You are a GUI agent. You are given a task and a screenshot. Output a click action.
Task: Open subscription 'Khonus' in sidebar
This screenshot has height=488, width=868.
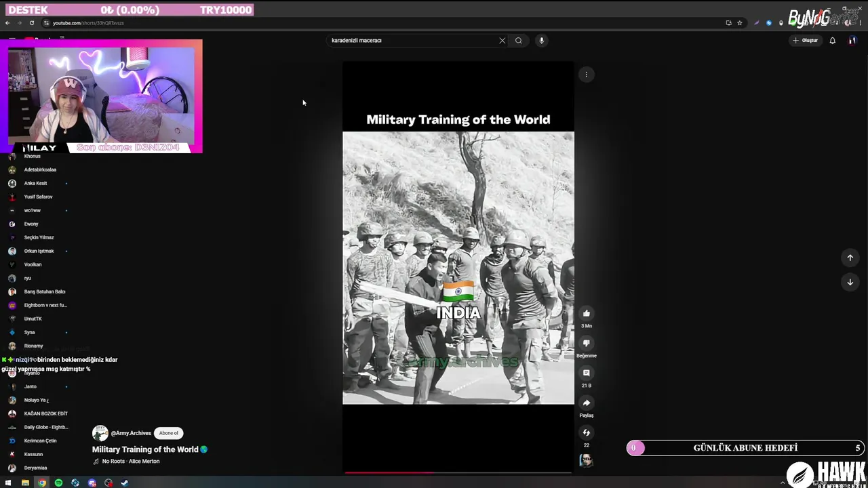[33, 156]
